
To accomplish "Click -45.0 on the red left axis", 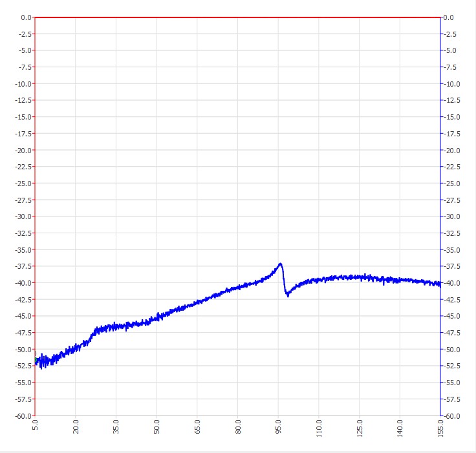I will click(23, 316).
